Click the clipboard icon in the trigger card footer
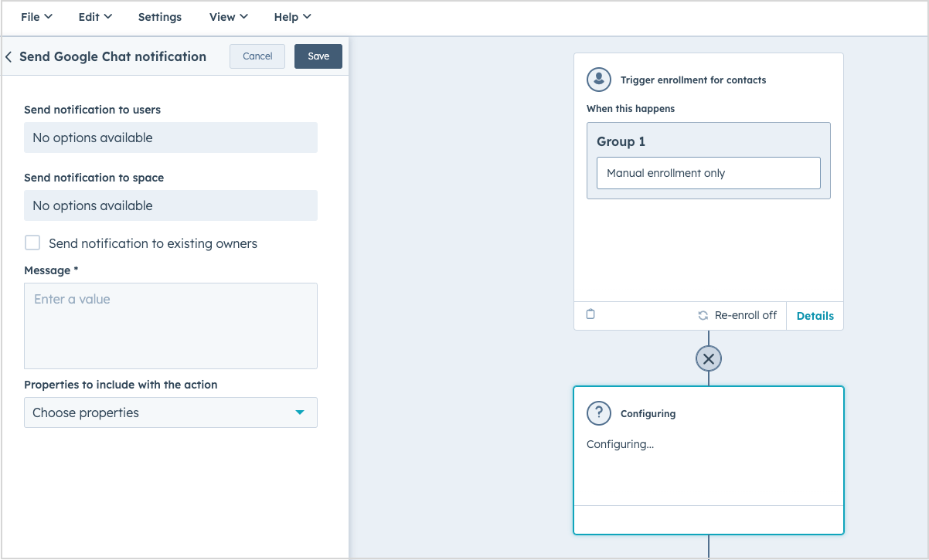This screenshot has height=560, width=929. click(590, 314)
